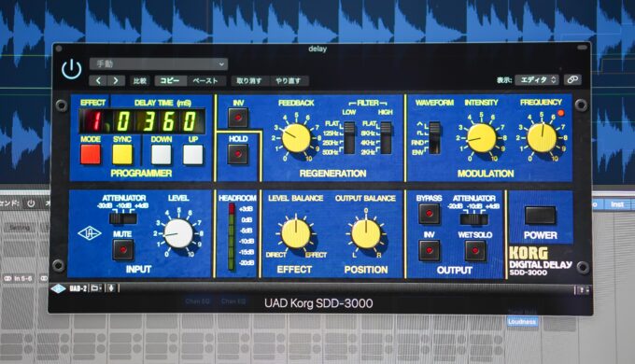635x364 pixels.
Task: Click the white UP programmer button
Action: coord(192,154)
